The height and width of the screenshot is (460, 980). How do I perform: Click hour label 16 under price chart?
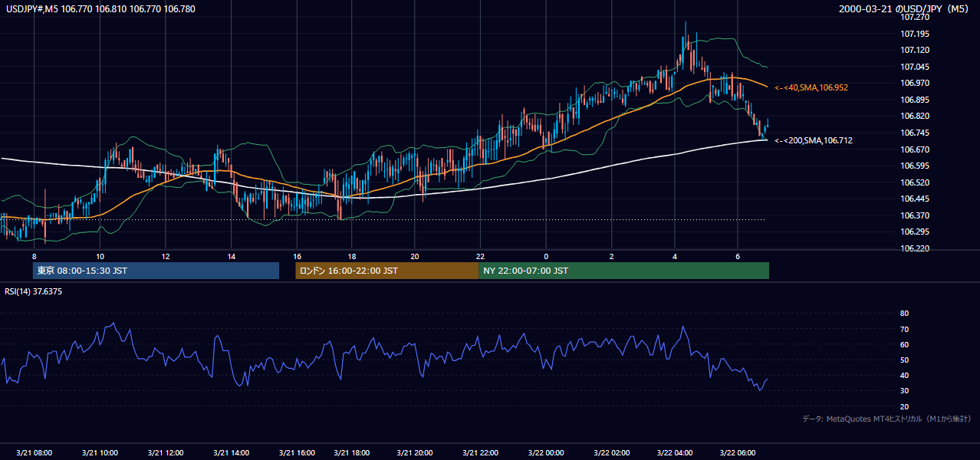click(298, 256)
